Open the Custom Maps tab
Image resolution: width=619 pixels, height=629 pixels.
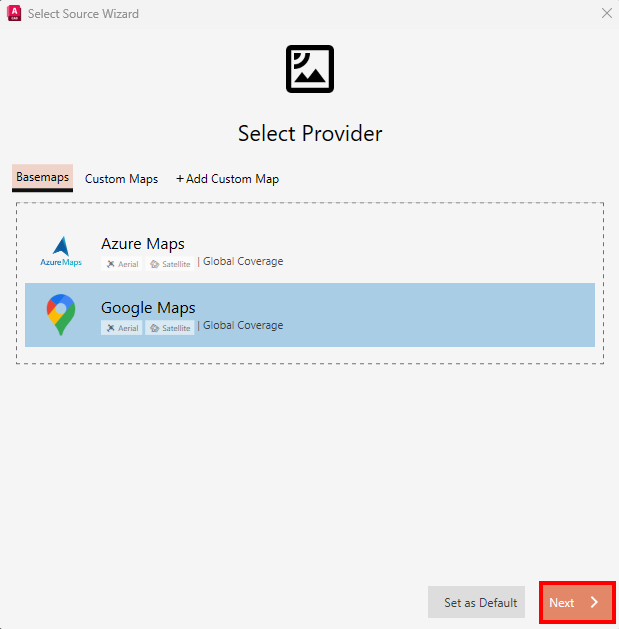click(x=122, y=179)
